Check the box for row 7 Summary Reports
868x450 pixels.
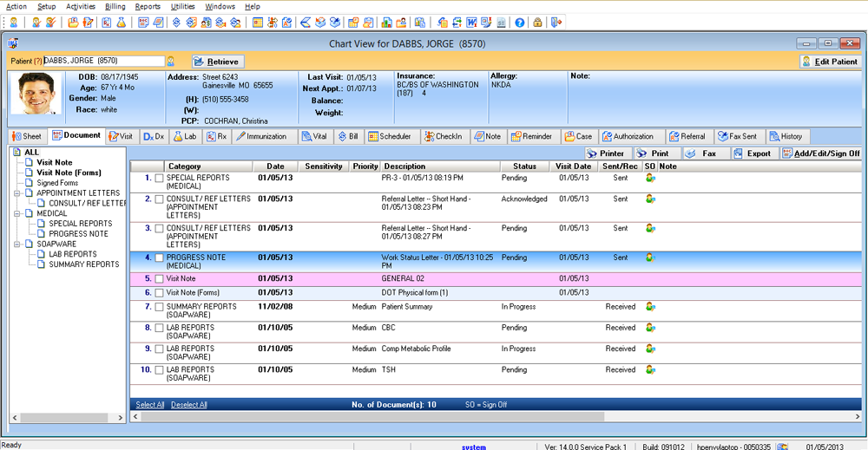pyautogui.click(x=159, y=307)
